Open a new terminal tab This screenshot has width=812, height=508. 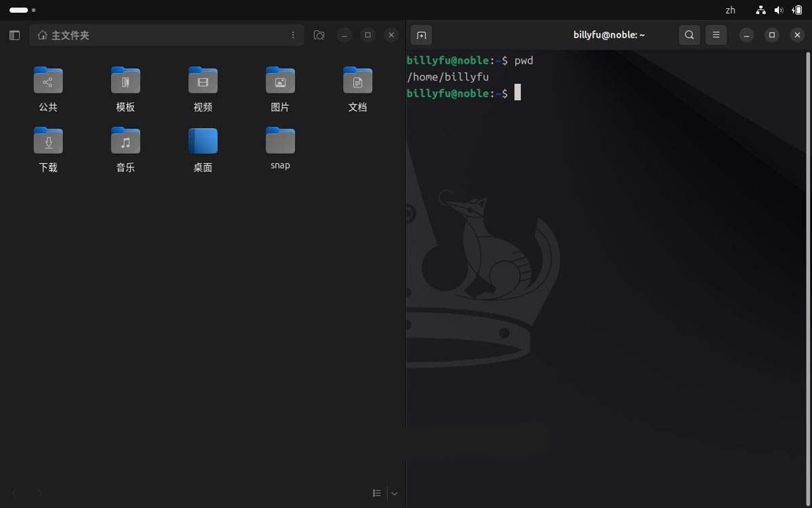coord(421,35)
